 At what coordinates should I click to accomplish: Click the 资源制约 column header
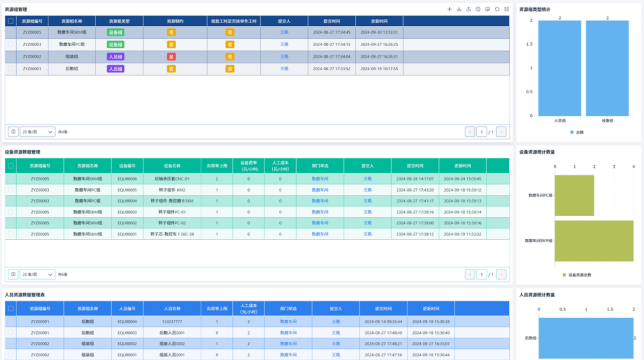[x=175, y=21]
